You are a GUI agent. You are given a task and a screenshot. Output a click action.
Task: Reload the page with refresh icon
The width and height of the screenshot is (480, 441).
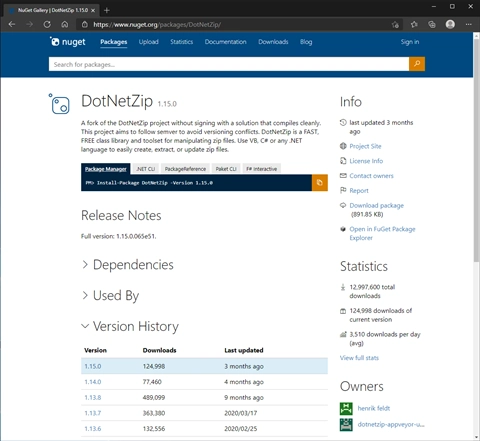[47, 24]
